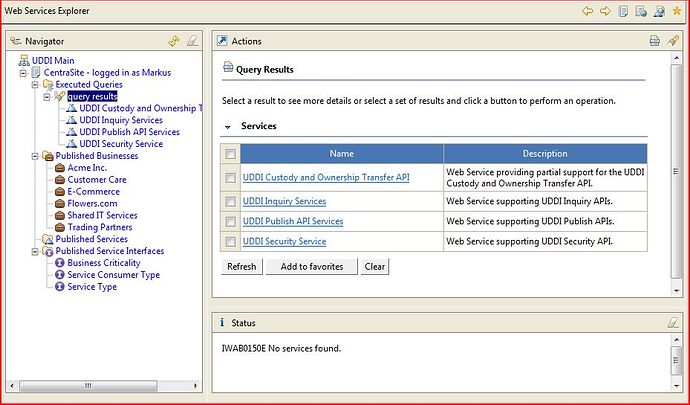Click the Name column header
Screen dimensions: 690x405
point(341,154)
